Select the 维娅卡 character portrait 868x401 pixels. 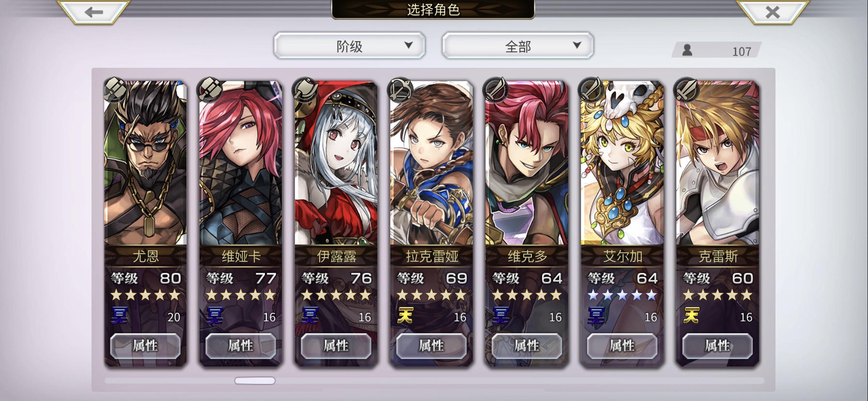[241, 163]
